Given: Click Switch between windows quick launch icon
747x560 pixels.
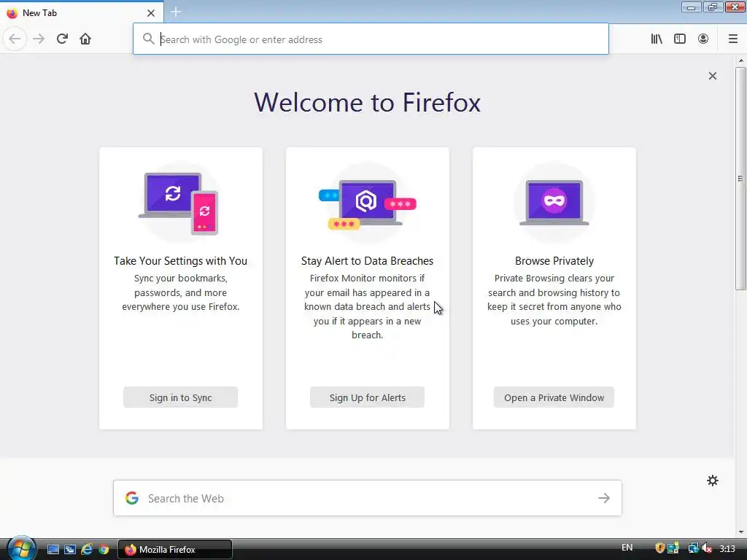Looking at the screenshot, I should [x=70, y=549].
